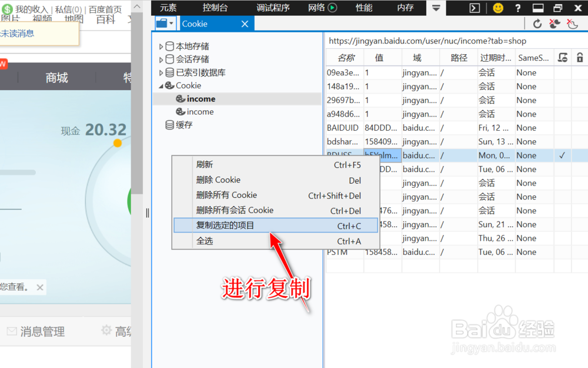Viewport: 588px width, 368px height.
Task: Click the DevTools panel splitter handle
Action: pyautogui.click(x=148, y=213)
